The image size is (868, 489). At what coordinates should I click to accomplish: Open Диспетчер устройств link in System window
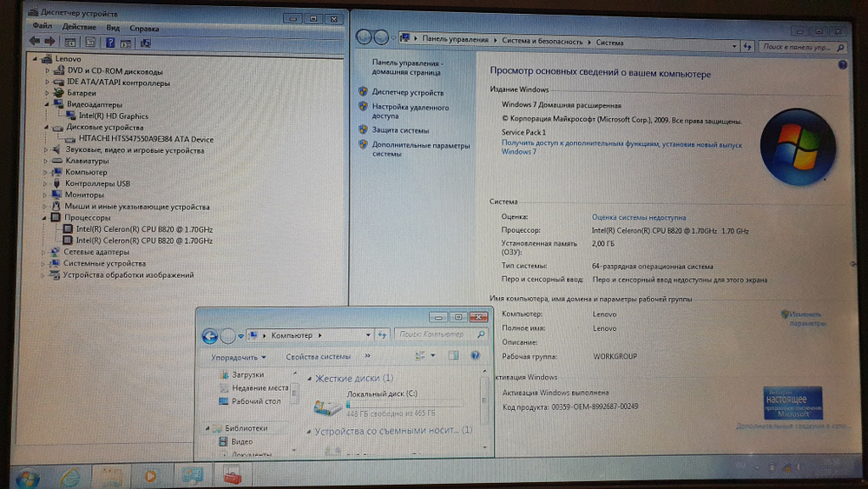(x=407, y=92)
